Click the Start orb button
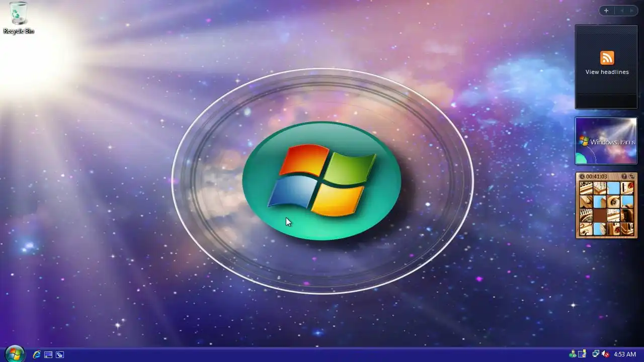The image size is (644, 362). point(15,354)
